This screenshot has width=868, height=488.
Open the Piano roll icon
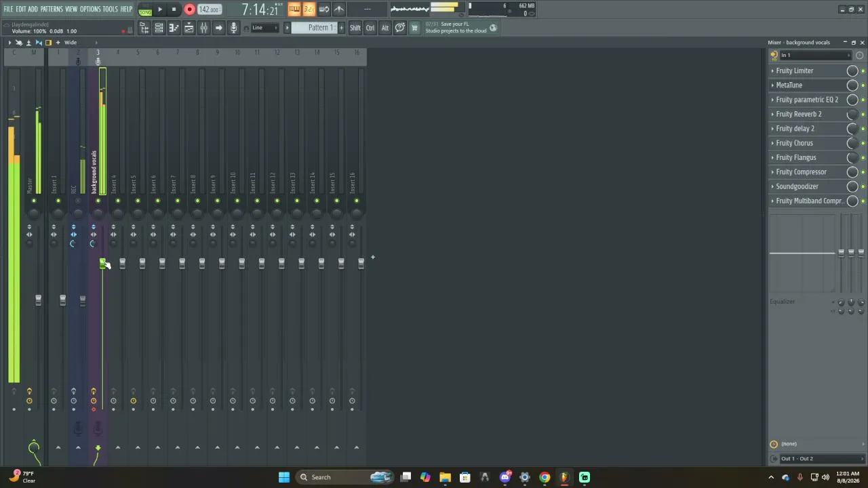pos(174,28)
